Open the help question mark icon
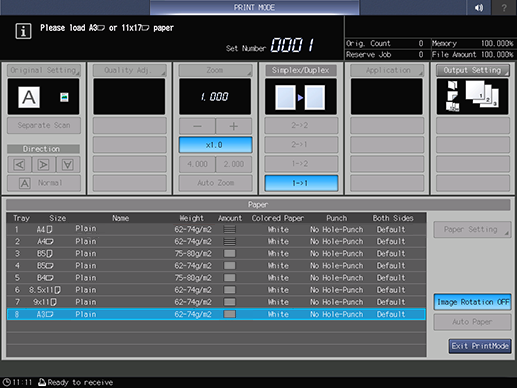Viewport: 517px width, 388px height. tap(504, 7)
